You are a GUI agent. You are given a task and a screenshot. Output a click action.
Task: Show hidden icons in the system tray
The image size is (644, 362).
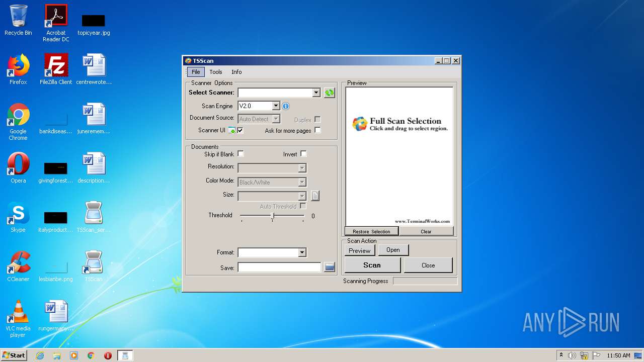tap(561, 355)
